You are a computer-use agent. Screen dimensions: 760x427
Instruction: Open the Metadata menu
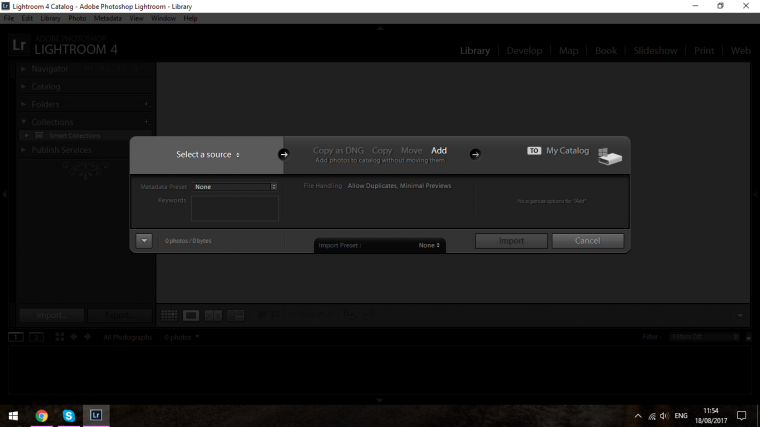coord(108,18)
